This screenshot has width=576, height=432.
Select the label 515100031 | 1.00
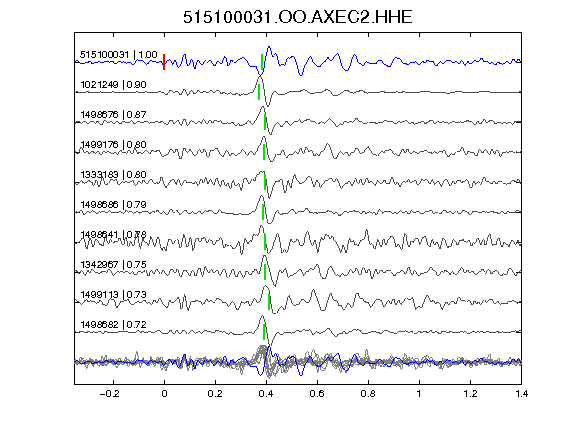[119, 55]
